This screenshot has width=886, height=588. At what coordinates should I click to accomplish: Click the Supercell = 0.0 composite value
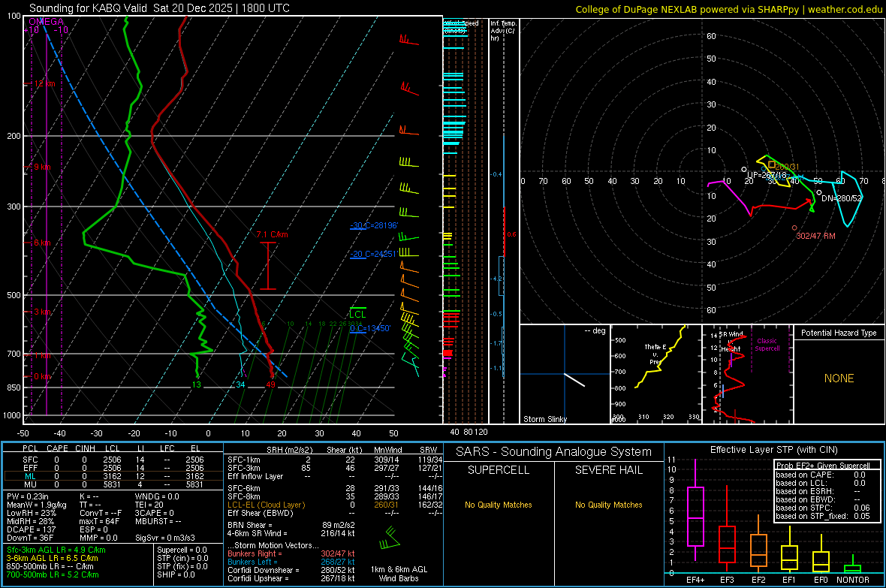182,550
